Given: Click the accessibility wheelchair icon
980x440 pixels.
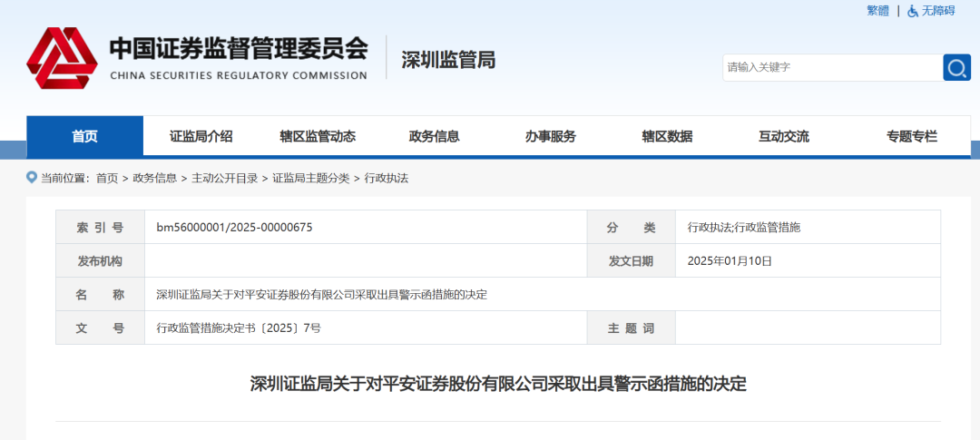Looking at the screenshot, I should pos(913,11).
